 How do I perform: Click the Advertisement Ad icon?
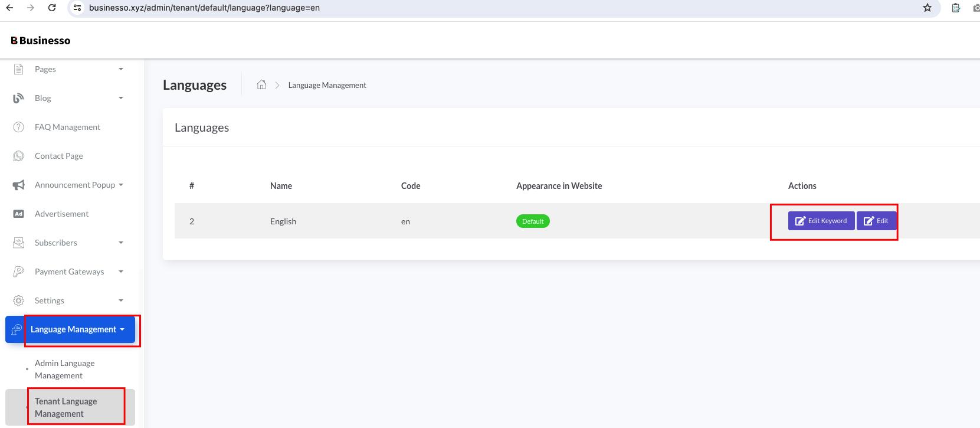[x=19, y=214]
